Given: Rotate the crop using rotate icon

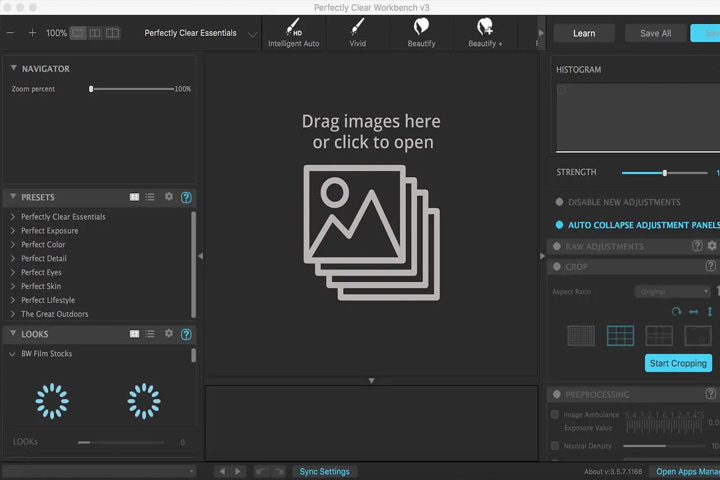Looking at the screenshot, I should [x=676, y=312].
